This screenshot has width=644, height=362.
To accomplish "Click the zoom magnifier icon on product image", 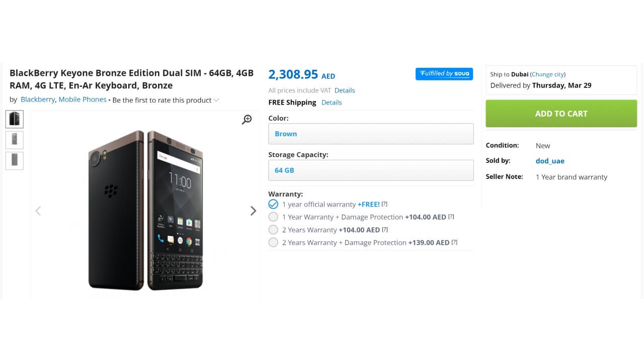I will click(x=247, y=119).
